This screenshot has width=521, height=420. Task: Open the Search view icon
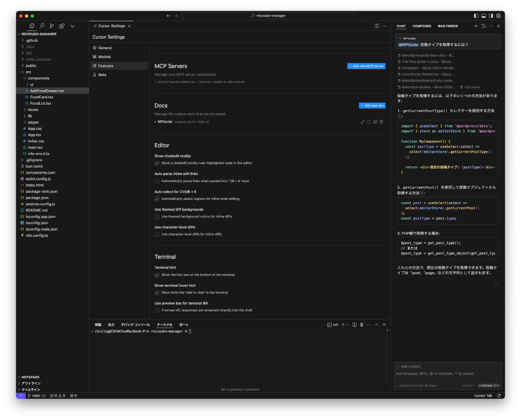[x=42, y=26]
